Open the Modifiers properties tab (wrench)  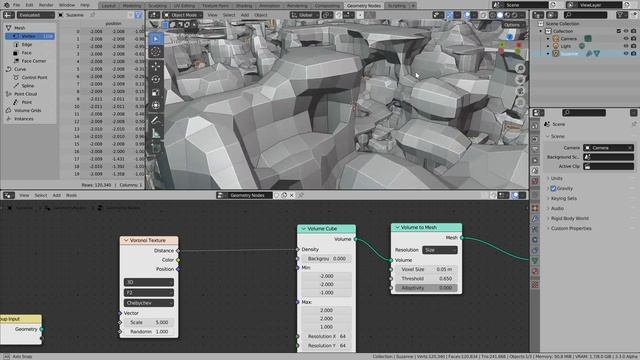click(x=535, y=219)
